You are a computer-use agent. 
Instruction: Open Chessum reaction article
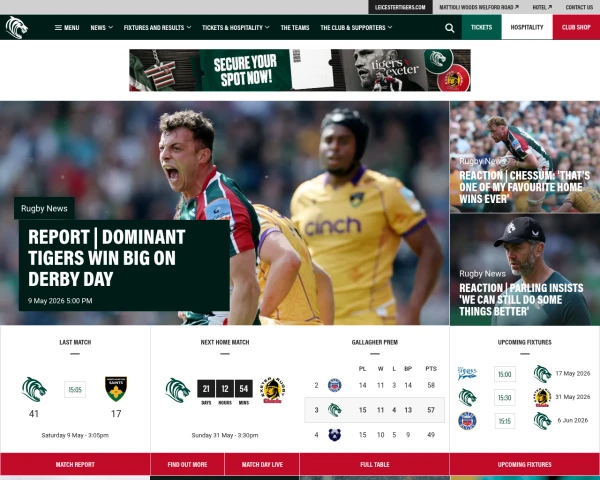525,187
